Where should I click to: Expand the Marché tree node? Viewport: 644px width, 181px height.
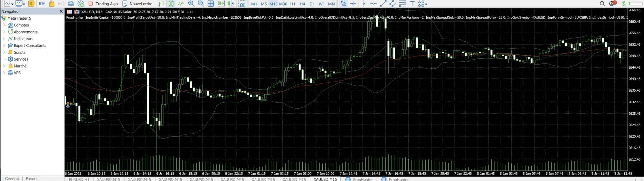point(4,65)
